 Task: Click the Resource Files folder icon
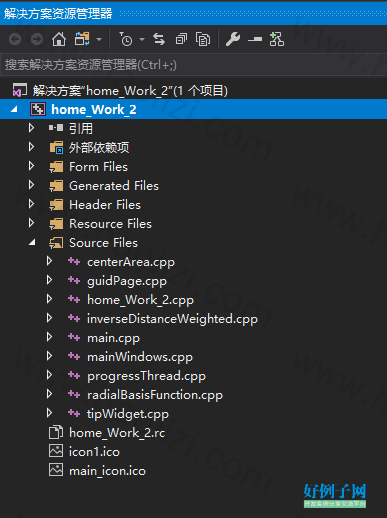coord(56,224)
